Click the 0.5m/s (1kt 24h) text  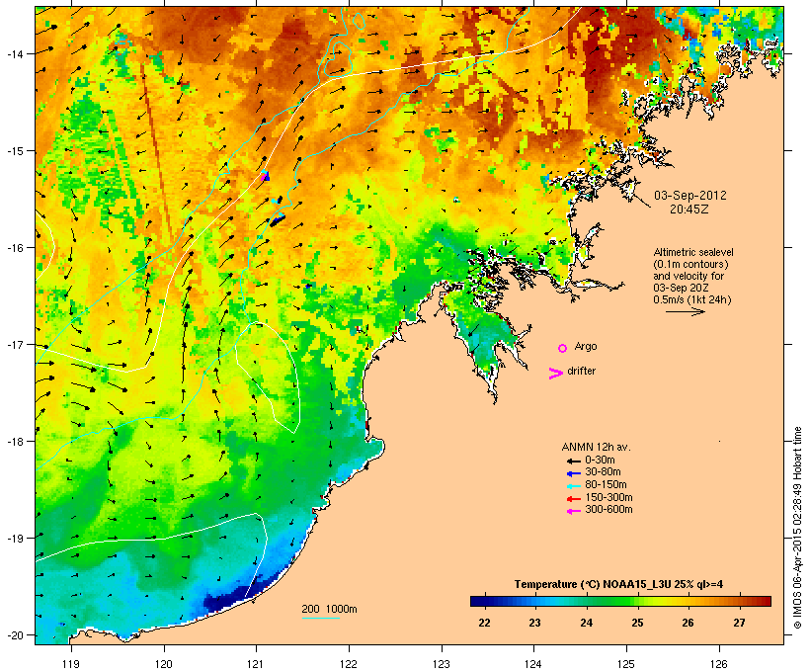point(692,299)
